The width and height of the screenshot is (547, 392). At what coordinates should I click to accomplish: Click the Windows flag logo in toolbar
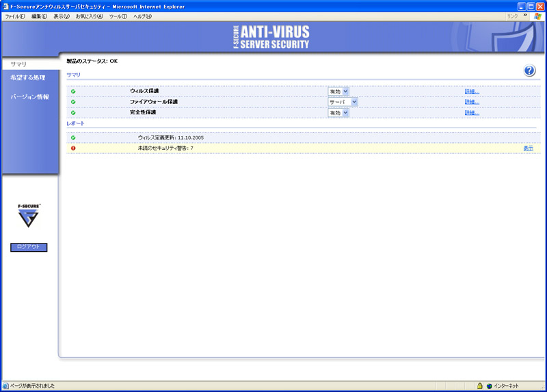pos(537,16)
